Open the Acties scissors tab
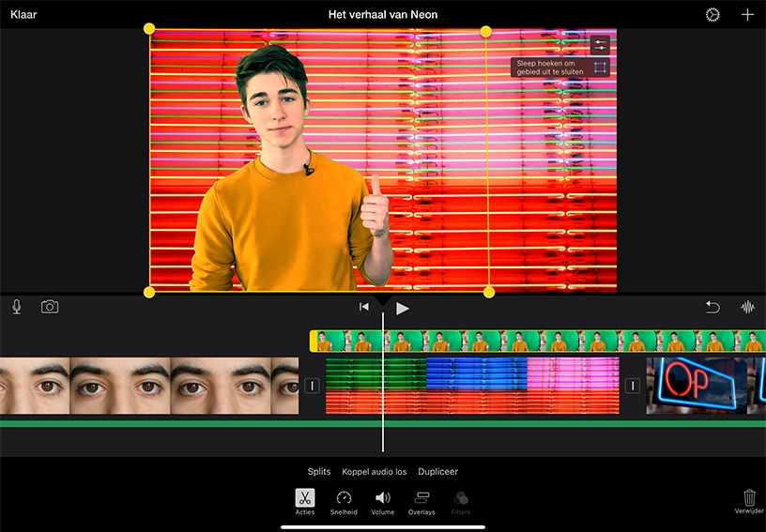766x532 pixels. 305,502
